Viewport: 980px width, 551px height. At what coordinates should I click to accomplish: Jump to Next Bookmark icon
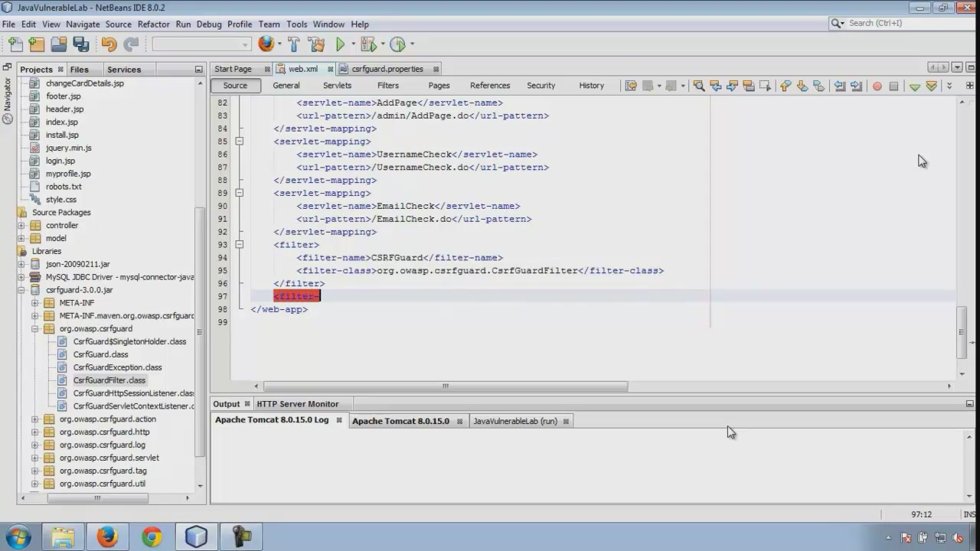802,86
